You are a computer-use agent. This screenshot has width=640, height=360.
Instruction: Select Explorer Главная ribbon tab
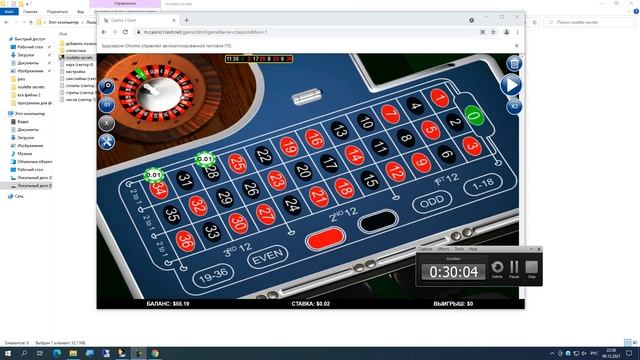click(30, 11)
